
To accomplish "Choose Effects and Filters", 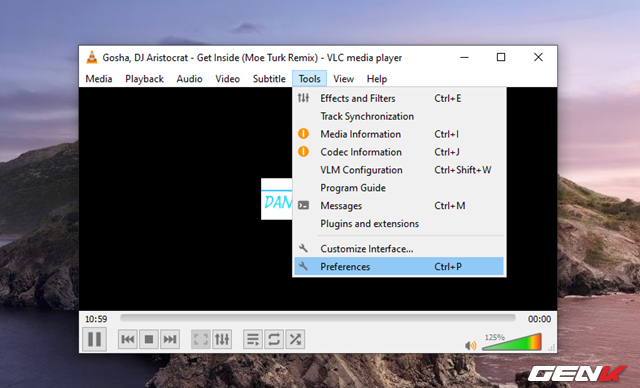I will [399, 98].
